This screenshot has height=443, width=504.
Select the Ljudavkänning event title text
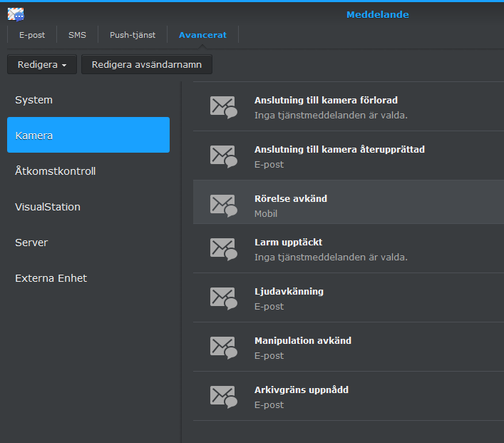click(289, 292)
